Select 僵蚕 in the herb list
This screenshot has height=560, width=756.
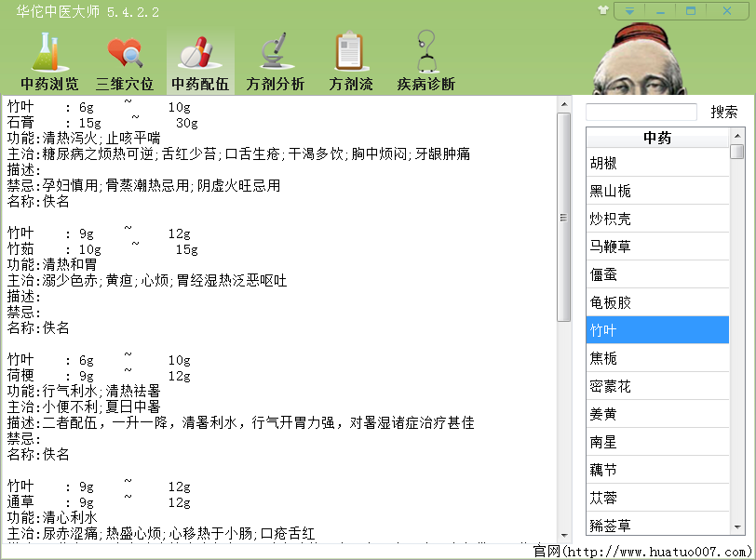(657, 273)
